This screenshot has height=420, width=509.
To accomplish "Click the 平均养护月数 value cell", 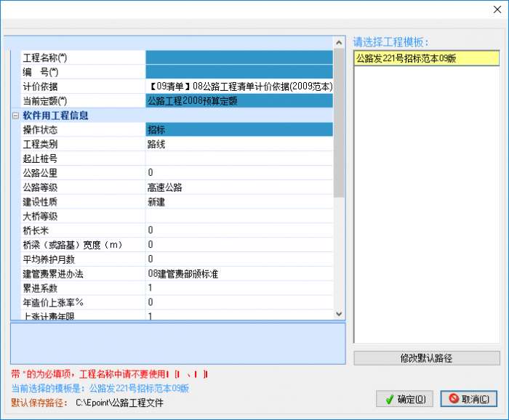I will coord(239,259).
